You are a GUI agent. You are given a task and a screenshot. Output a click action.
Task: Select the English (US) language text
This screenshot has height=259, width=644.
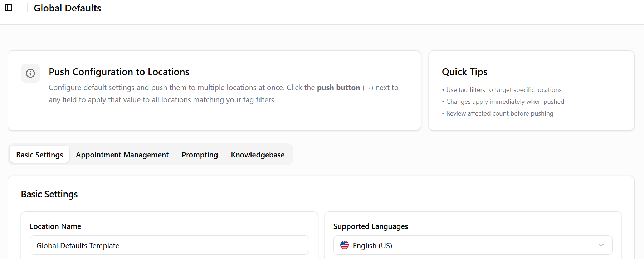(372, 246)
